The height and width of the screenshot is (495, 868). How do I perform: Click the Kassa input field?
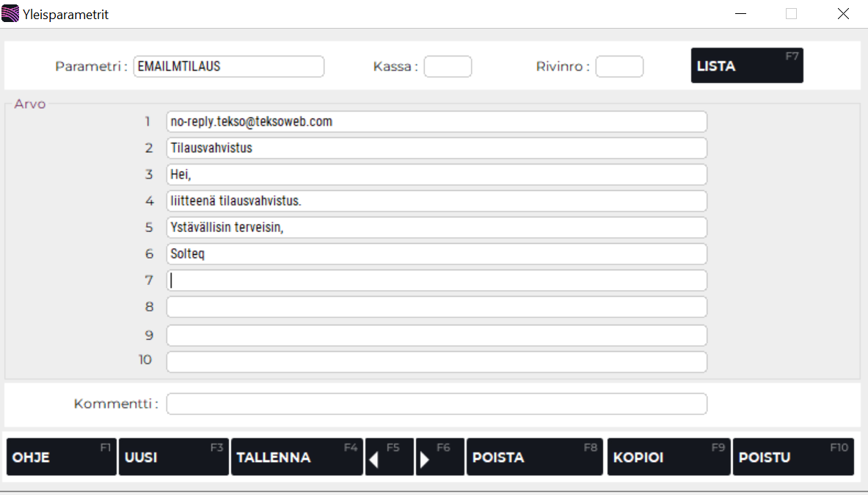(x=448, y=66)
